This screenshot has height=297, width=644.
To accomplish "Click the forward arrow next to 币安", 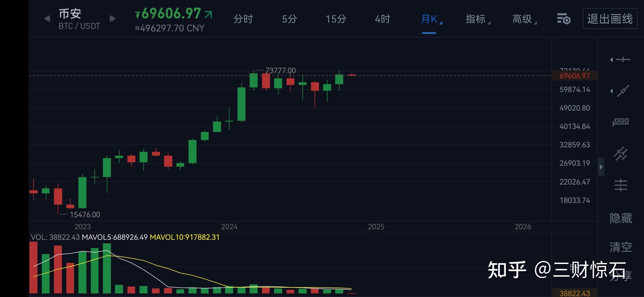I will (x=112, y=18).
